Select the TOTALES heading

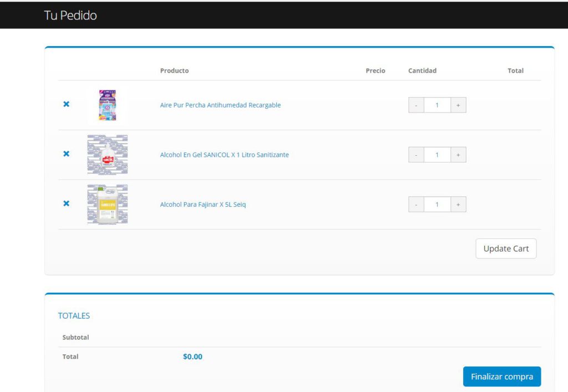74,315
